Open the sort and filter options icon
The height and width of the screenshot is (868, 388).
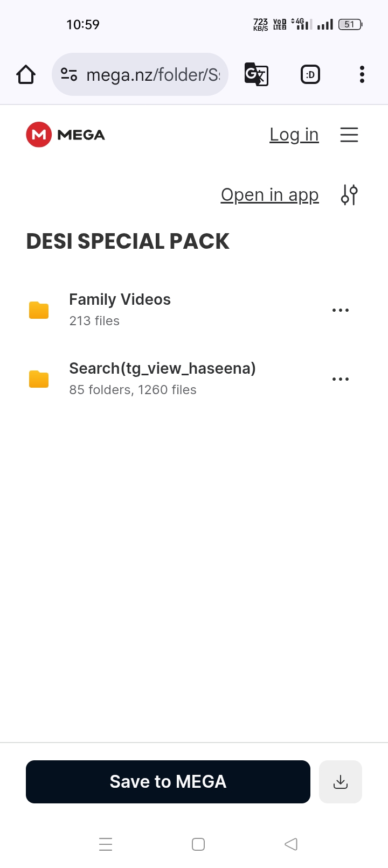[349, 195]
